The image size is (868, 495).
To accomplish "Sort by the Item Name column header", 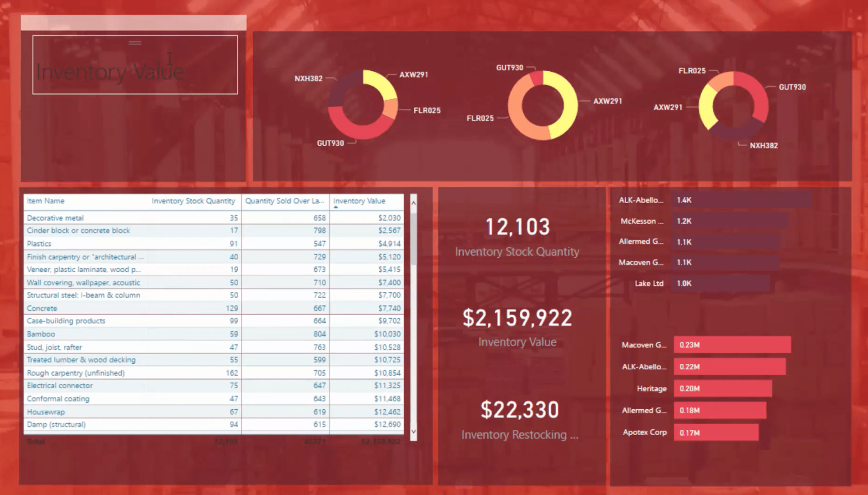I will click(45, 201).
